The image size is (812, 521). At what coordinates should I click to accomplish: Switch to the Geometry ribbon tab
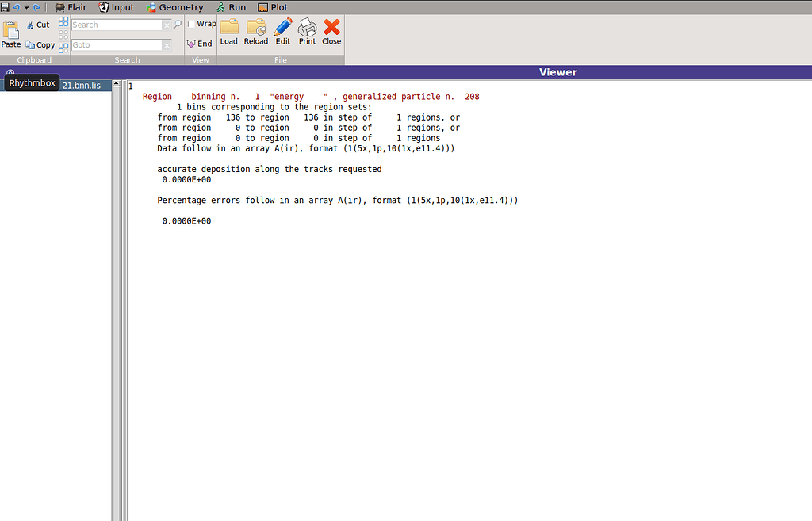(175, 6)
